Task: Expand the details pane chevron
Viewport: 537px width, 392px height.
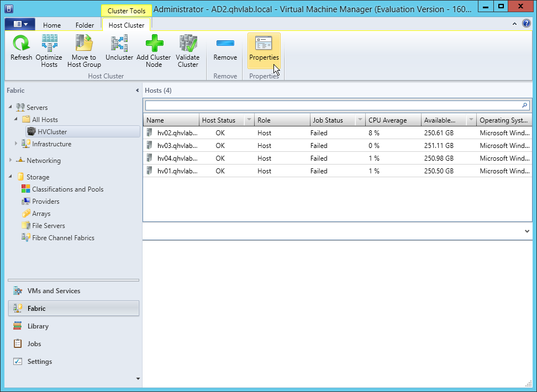Action: pos(527,231)
